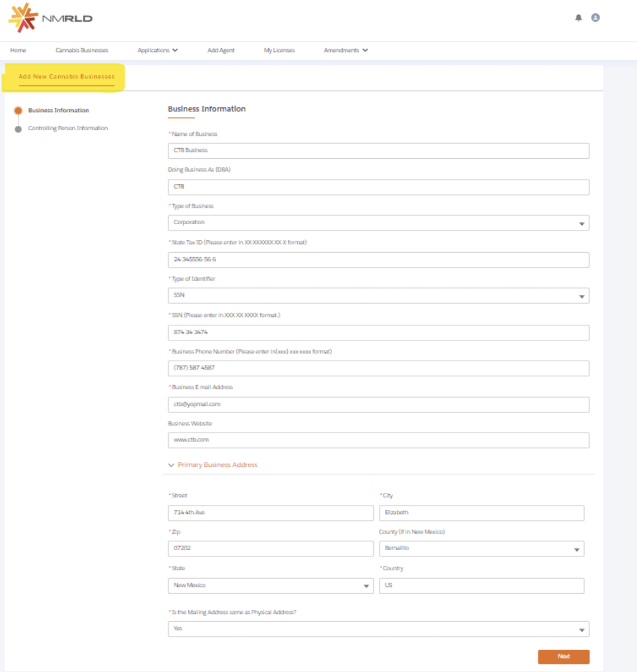
Task: Open the County dropdown
Action: click(x=482, y=548)
